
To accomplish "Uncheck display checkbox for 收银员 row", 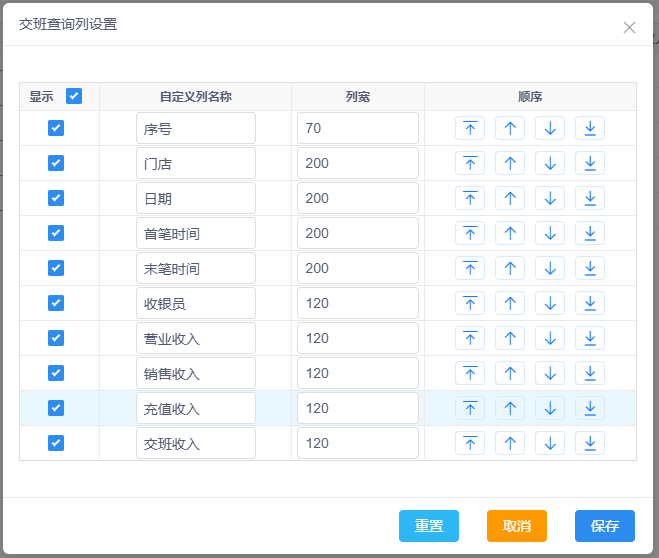I will 56,303.
